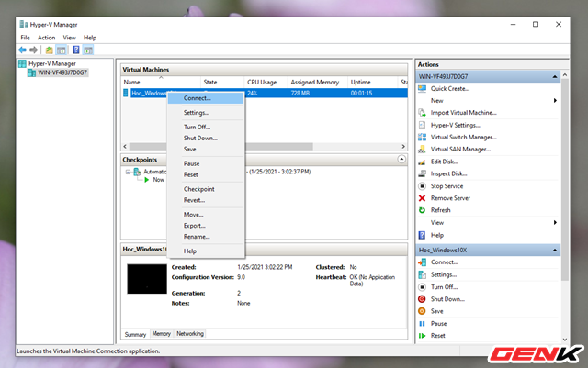Collapse the Hoc_Windows10X actions section

click(555, 251)
